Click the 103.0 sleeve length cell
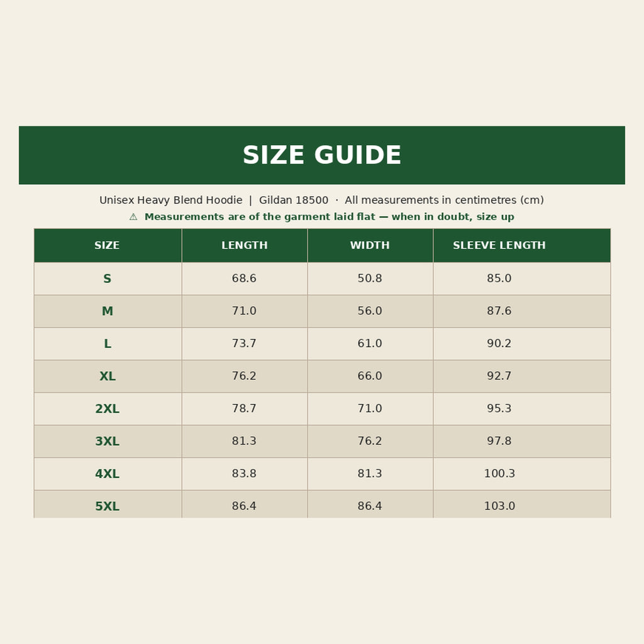This screenshot has height=644, width=644. click(x=499, y=506)
